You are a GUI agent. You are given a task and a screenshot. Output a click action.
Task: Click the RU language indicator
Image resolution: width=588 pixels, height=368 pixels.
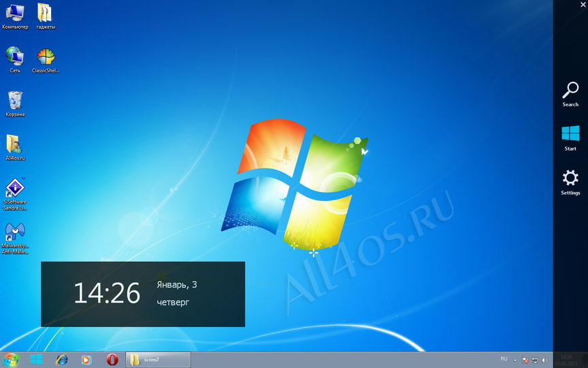pyautogui.click(x=504, y=359)
